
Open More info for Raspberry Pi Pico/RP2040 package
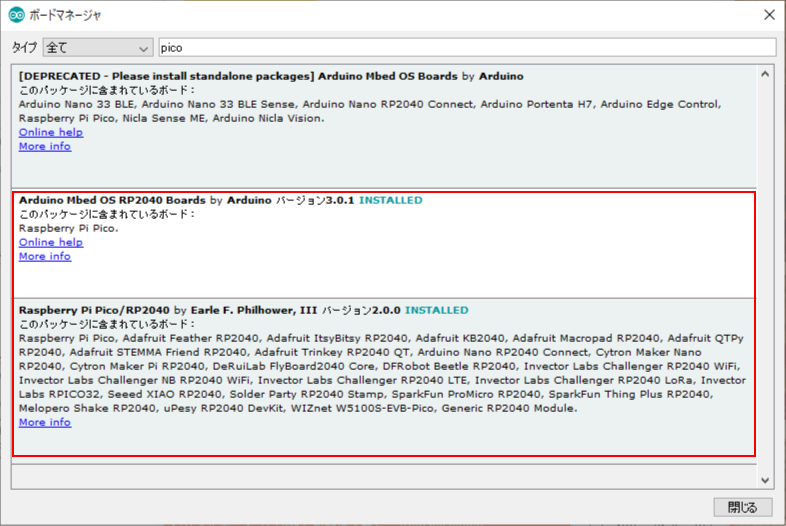click(45, 422)
